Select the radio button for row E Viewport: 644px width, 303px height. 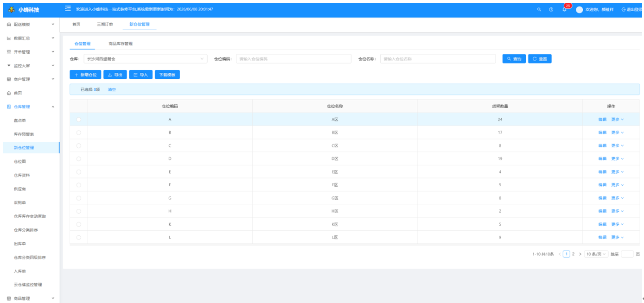[x=78, y=172]
